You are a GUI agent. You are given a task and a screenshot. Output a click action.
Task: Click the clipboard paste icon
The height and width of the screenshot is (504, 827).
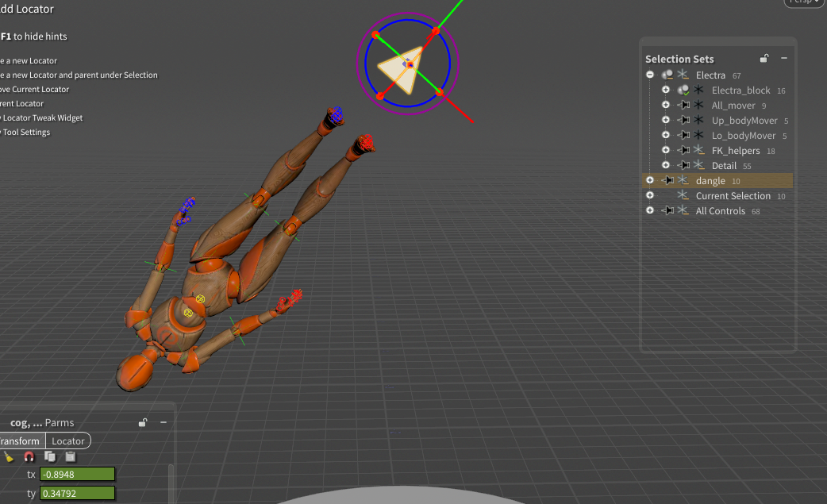70,456
